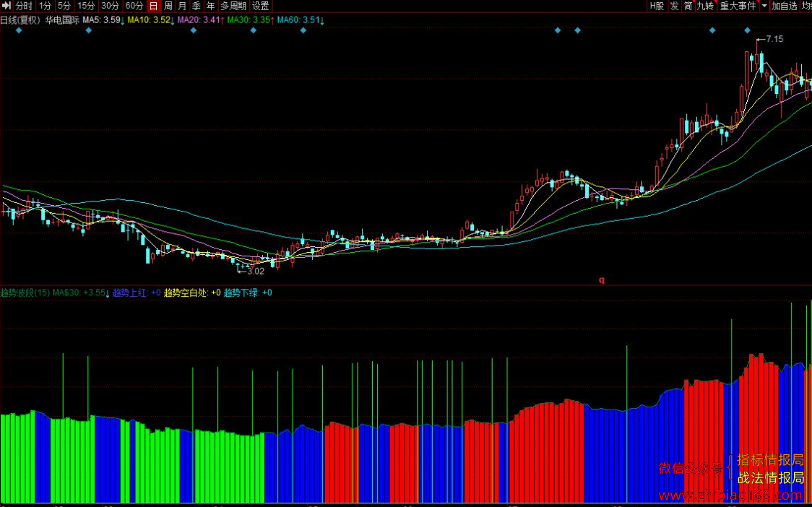Select the 60分 period tab

[x=134, y=6]
